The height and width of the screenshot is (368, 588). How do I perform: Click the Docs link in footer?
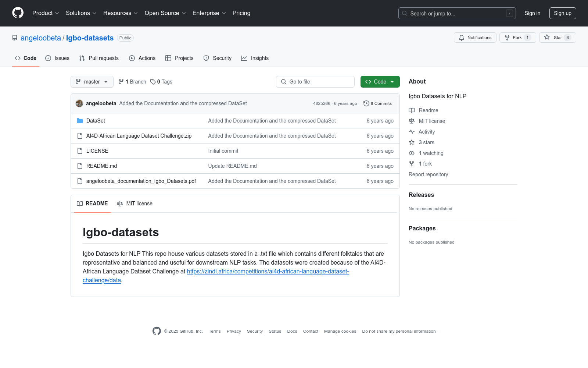(292, 331)
